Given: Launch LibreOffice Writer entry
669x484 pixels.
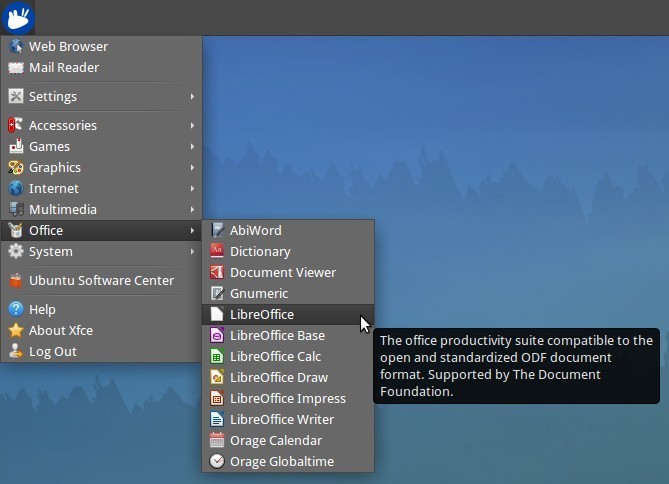Looking at the screenshot, I should tap(288, 420).
